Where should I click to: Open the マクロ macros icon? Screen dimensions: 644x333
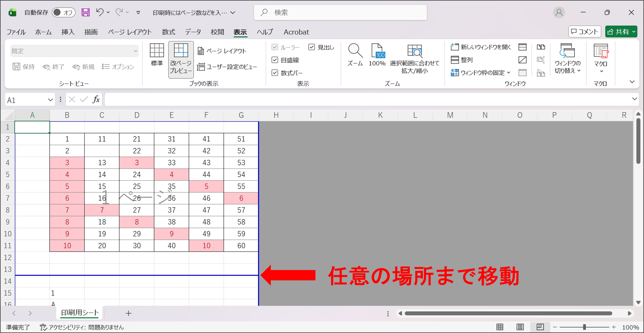point(601,58)
